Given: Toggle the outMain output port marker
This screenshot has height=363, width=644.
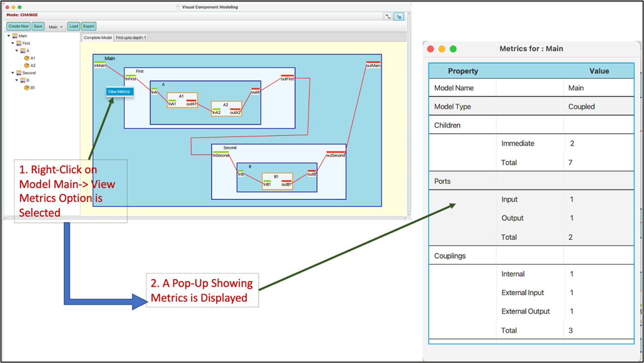Looking at the screenshot, I should pyautogui.click(x=374, y=62).
